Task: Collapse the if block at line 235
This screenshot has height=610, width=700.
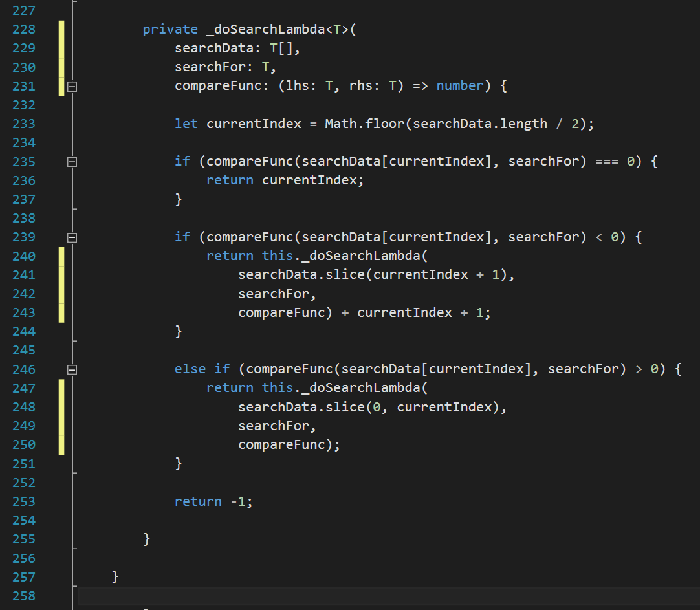Action: [x=72, y=161]
